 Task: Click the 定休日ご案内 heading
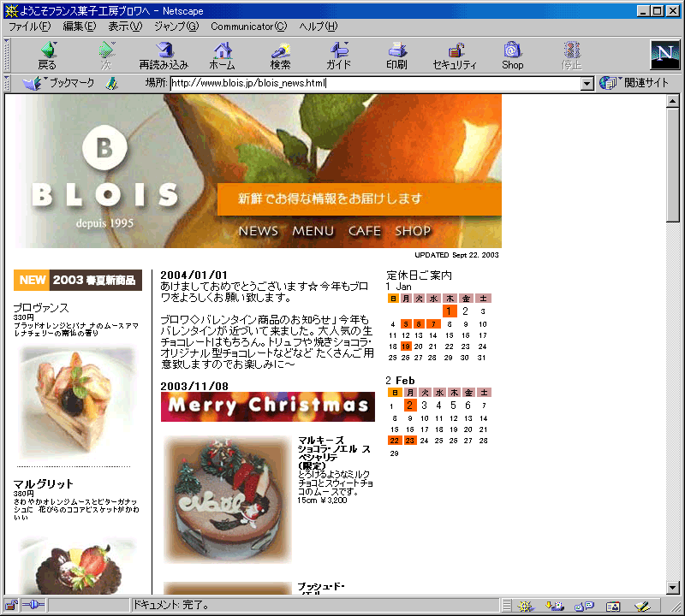click(419, 275)
